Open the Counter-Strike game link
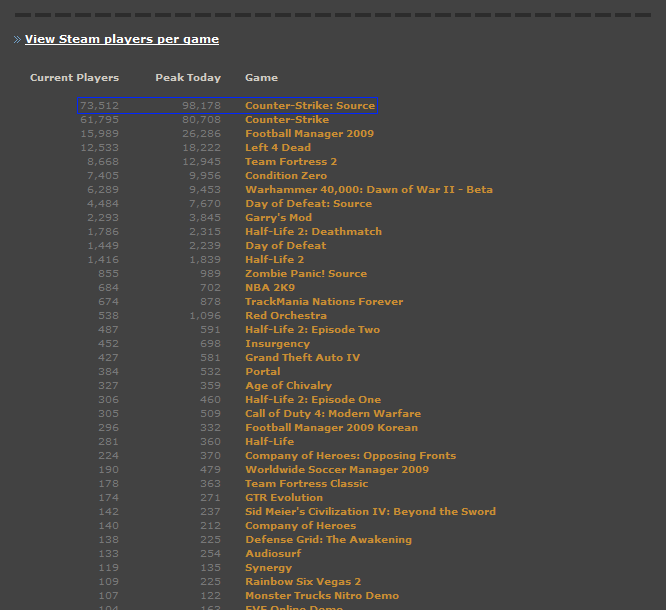Image resolution: width=666 pixels, height=610 pixels. tap(287, 119)
